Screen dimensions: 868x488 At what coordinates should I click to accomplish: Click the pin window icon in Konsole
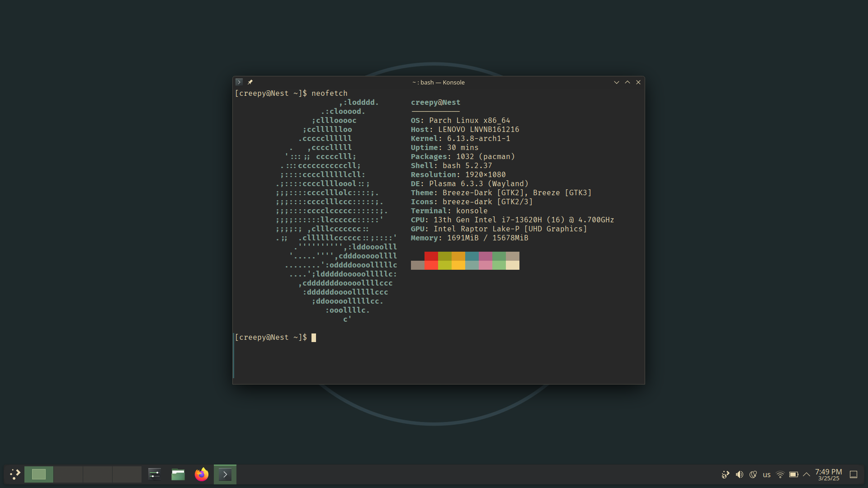point(250,82)
